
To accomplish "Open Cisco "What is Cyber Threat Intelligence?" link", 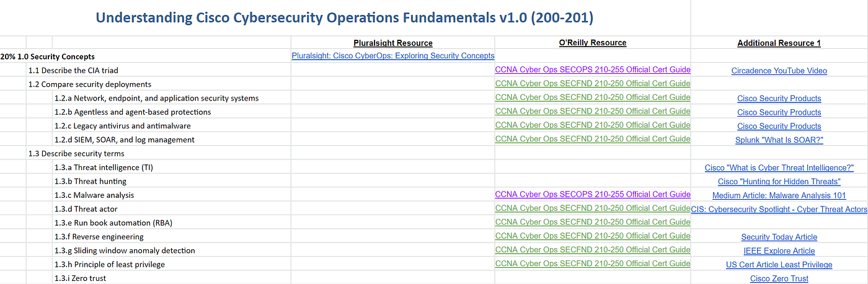I will (779, 168).
